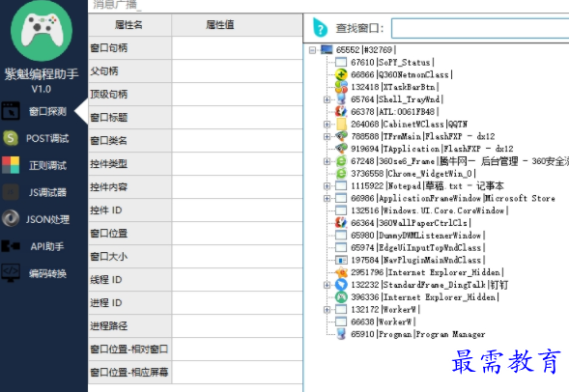Click the 进程路径 property row

click(195, 326)
